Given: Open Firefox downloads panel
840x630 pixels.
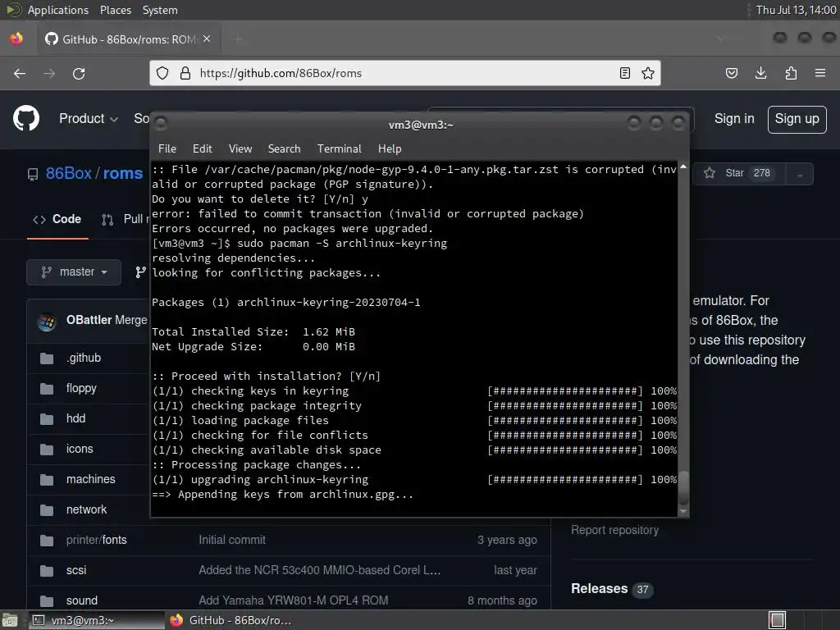Looking at the screenshot, I should [x=760, y=73].
